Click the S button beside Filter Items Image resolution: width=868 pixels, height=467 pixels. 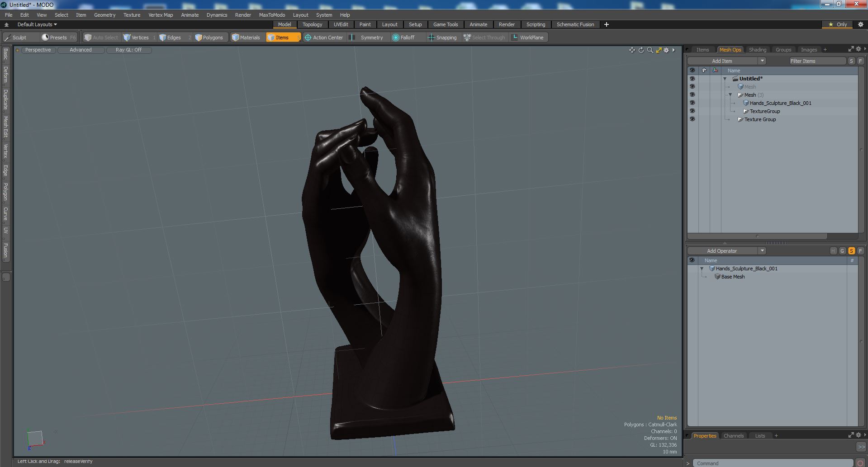[x=852, y=61]
